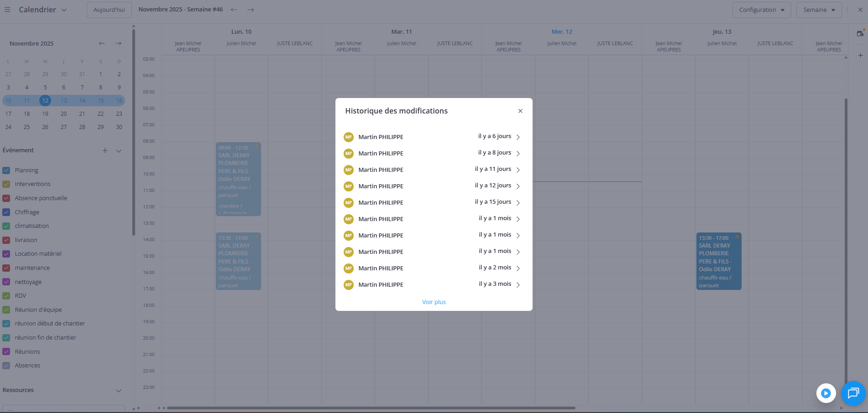868x413 pixels.
Task: Toggle the Réunion d'équipe checkbox
Action: tap(6, 310)
